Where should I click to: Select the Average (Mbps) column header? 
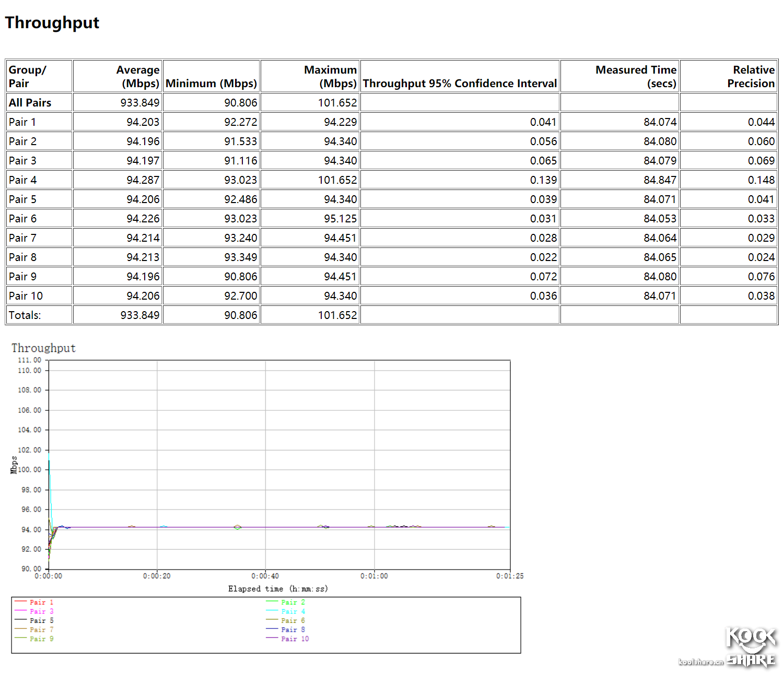(x=137, y=77)
